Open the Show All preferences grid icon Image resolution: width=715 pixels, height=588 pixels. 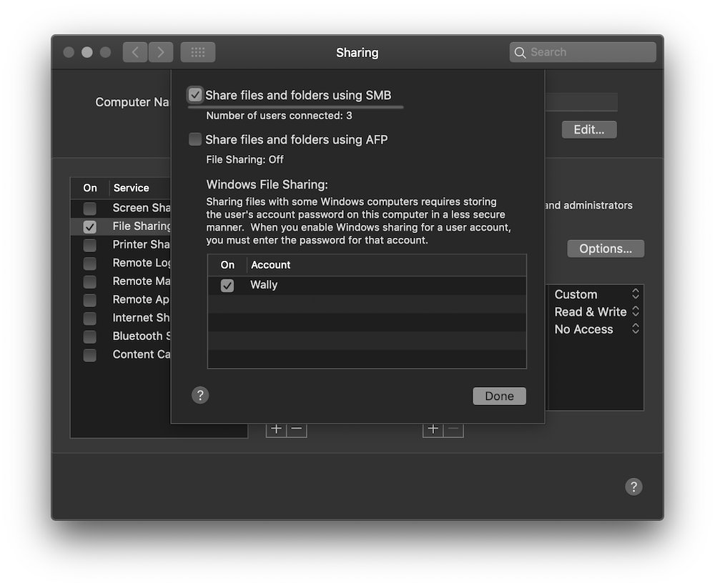pos(197,51)
